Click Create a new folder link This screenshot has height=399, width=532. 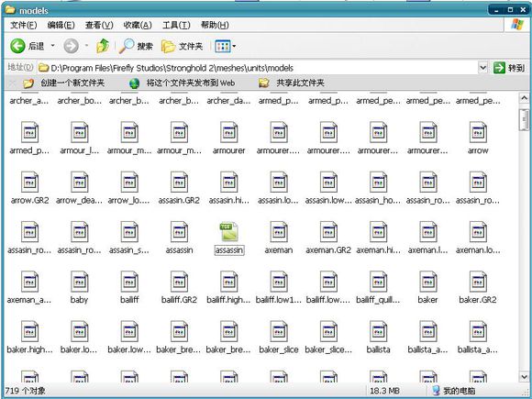63,83
